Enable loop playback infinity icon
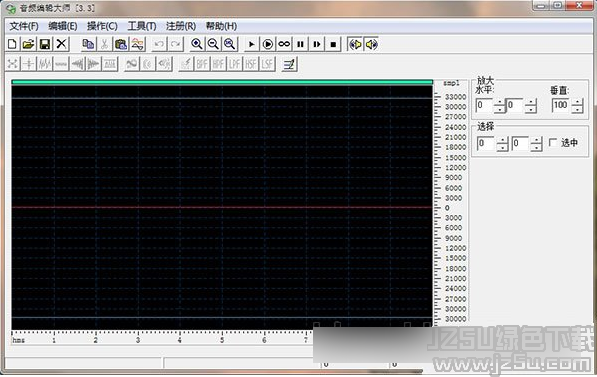This screenshot has width=597, height=377. point(284,44)
